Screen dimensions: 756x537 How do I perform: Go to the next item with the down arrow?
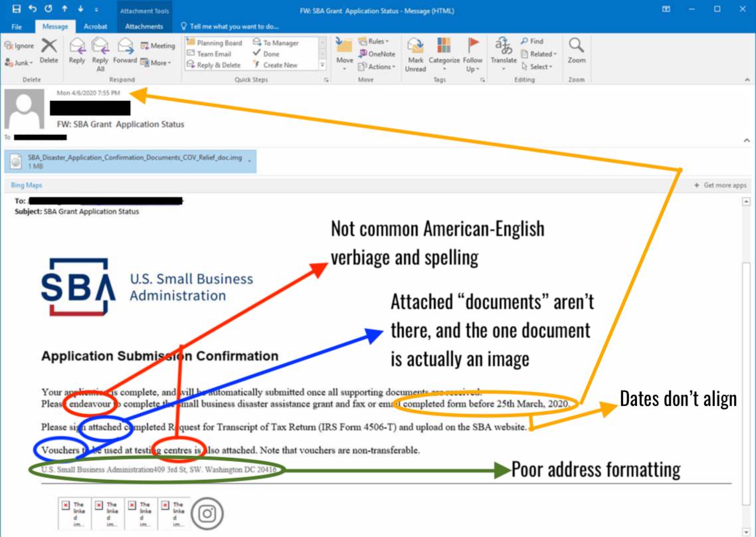coord(80,9)
